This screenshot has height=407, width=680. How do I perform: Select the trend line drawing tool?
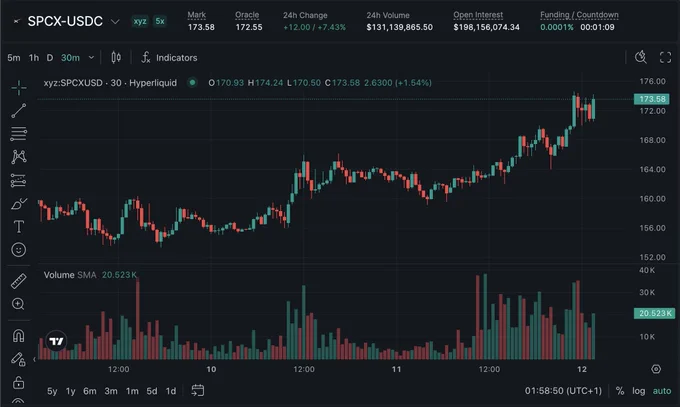[x=19, y=111]
